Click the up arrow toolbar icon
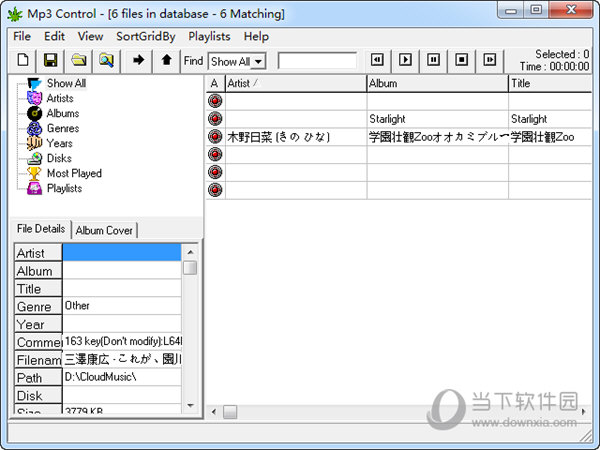 (x=166, y=60)
